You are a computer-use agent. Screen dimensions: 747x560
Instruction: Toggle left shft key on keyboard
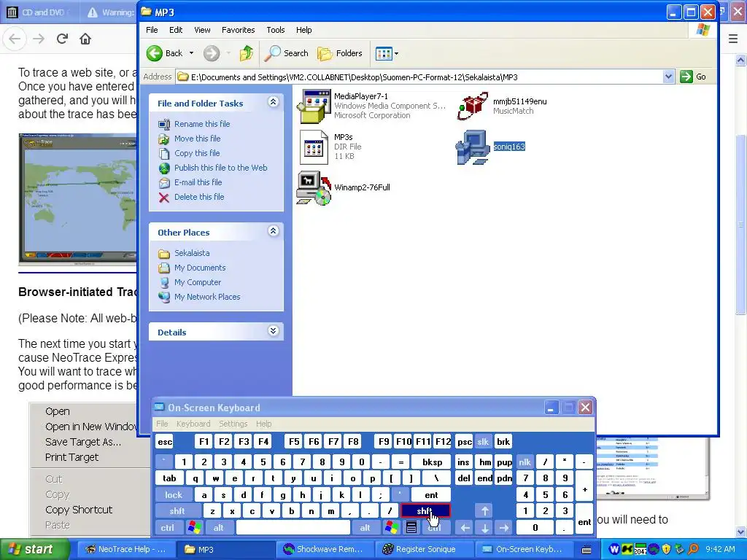177,511
